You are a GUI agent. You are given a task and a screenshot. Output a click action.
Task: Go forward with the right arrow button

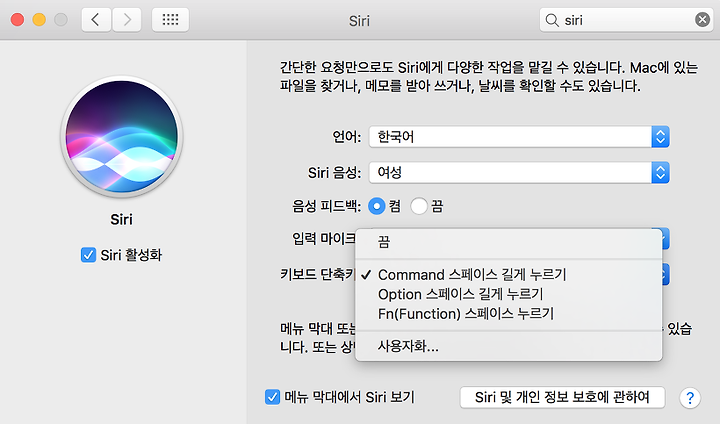coord(127,20)
